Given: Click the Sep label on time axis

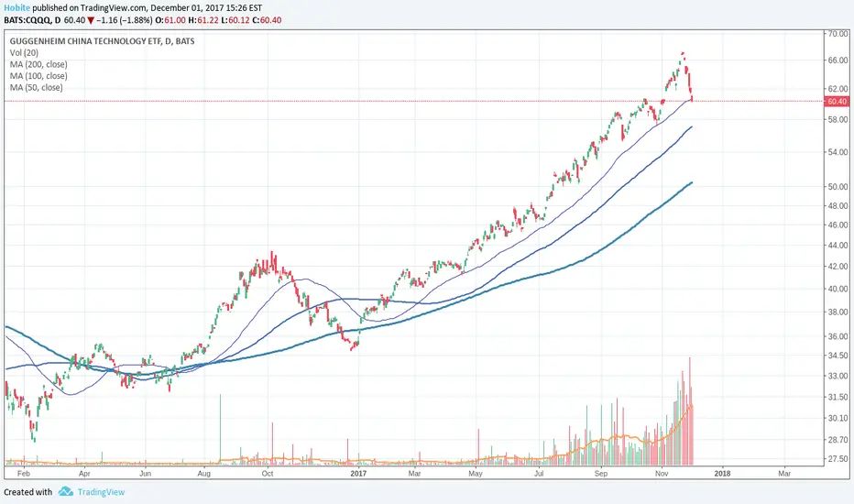Looking at the screenshot, I should click(601, 474).
